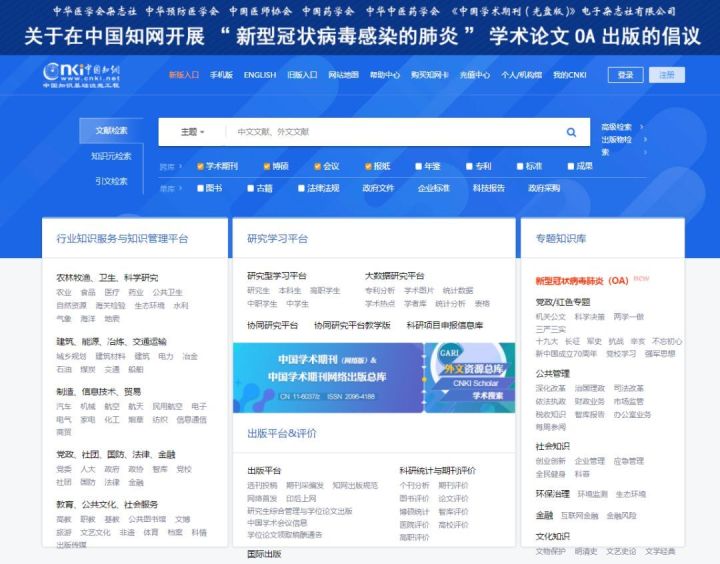
Task: Select the 知识元检索 tab
Action: [111, 156]
